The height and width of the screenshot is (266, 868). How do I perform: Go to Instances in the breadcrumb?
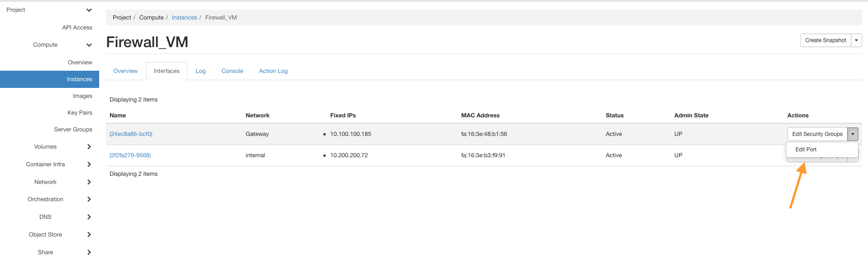pos(184,18)
